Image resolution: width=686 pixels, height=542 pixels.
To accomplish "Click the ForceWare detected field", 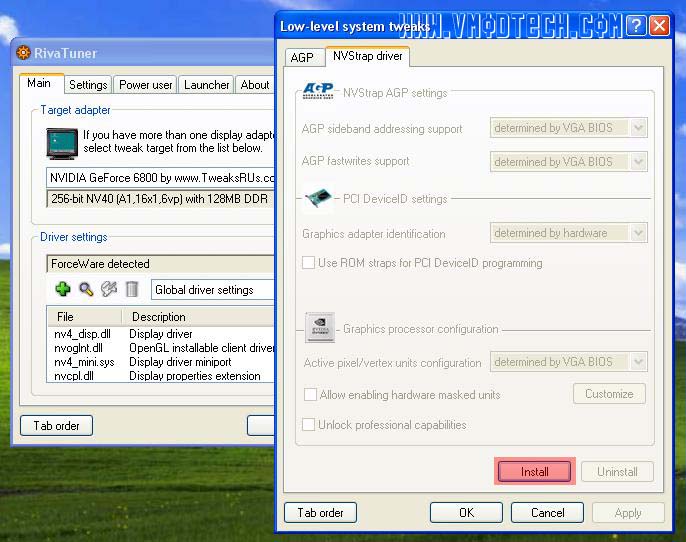I will click(x=160, y=264).
